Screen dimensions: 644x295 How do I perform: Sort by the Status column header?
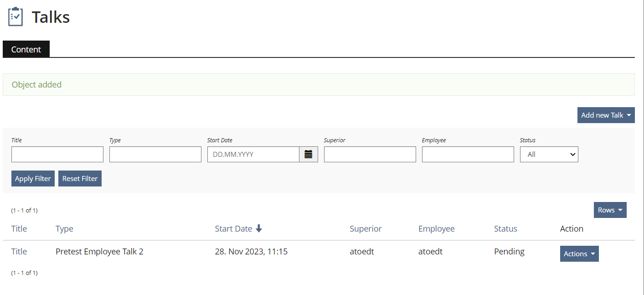(x=505, y=229)
